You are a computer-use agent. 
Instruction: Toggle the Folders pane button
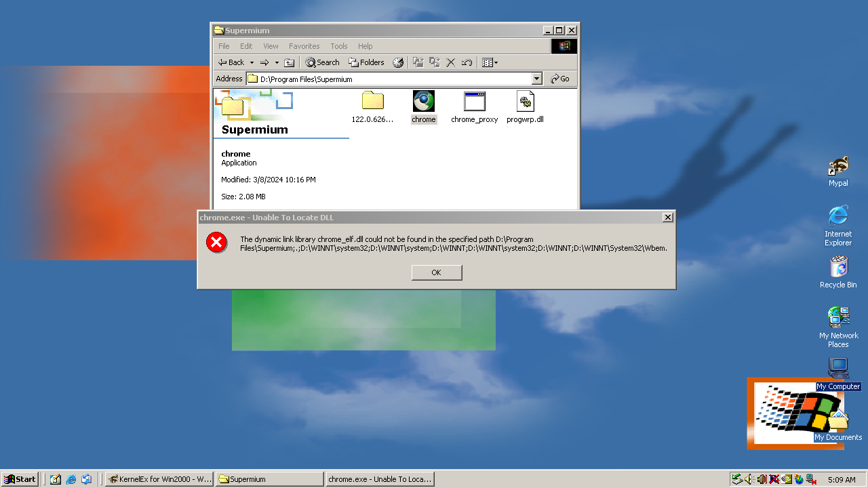point(367,62)
